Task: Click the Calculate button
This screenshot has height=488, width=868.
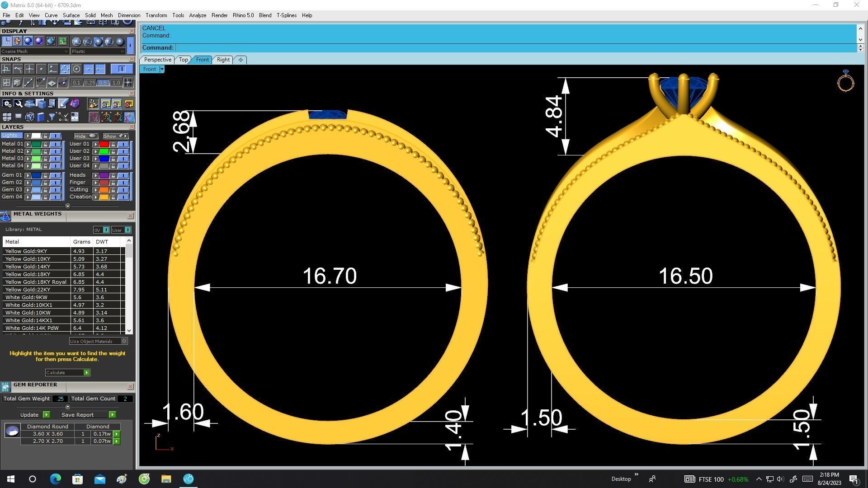Action: click(68, 372)
